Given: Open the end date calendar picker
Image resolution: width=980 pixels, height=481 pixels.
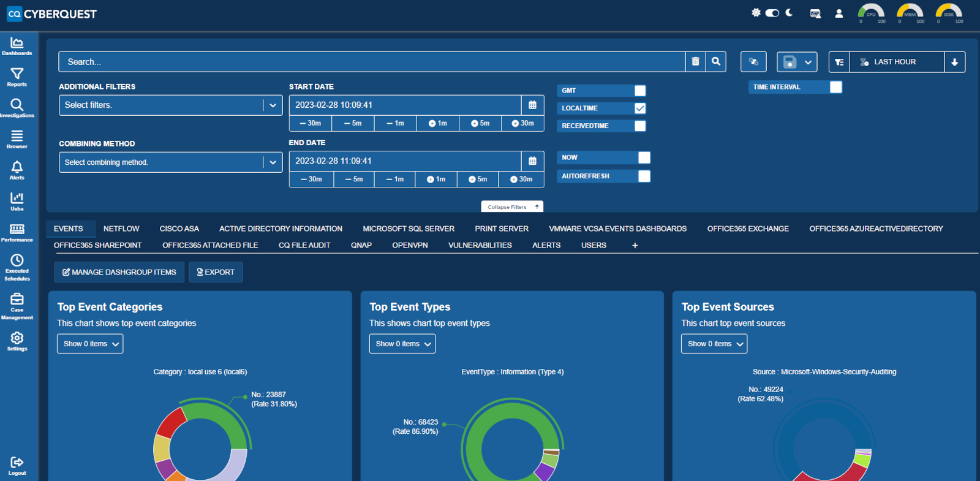Looking at the screenshot, I should (x=532, y=161).
